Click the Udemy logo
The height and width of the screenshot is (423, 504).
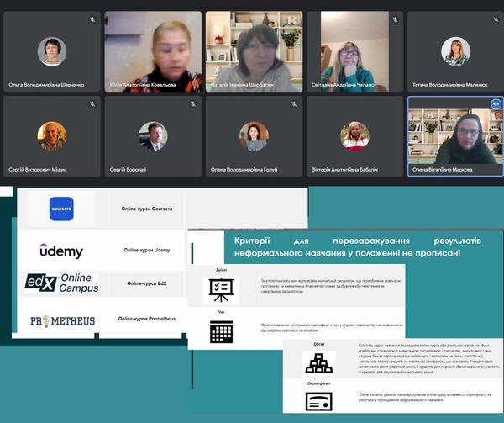pyautogui.click(x=61, y=250)
